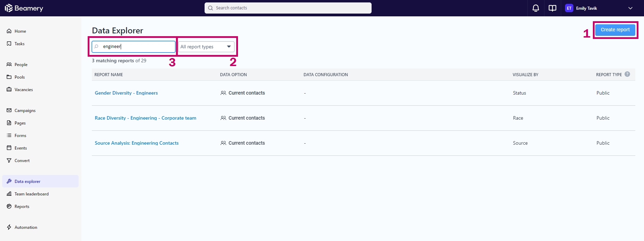Open Convert in sidebar
The image size is (644, 241).
[40, 160]
